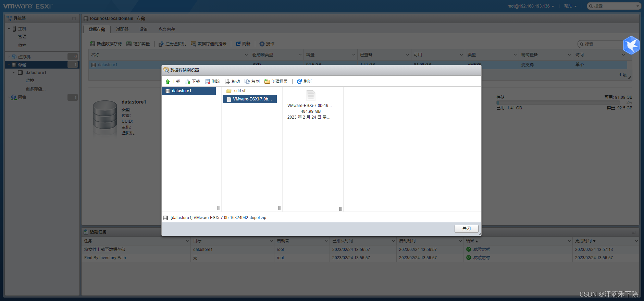644x301 pixels.
Task: Switch to Datastores (数据存储) tab
Action: 97,29
